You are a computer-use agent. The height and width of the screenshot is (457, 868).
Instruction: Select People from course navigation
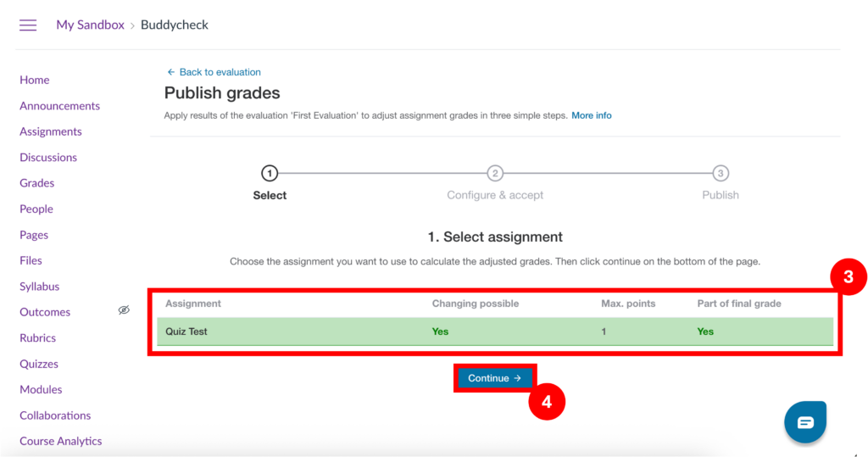click(36, 209)
